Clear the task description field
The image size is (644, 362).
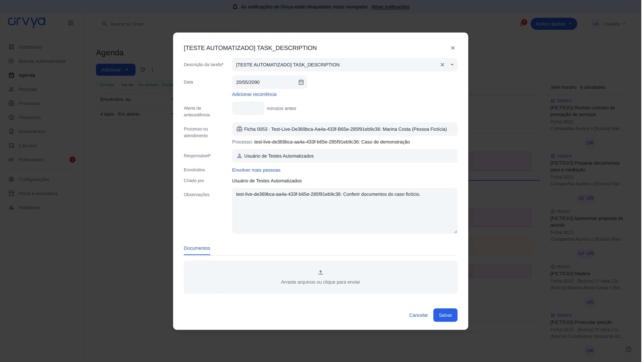pos(442,65)
